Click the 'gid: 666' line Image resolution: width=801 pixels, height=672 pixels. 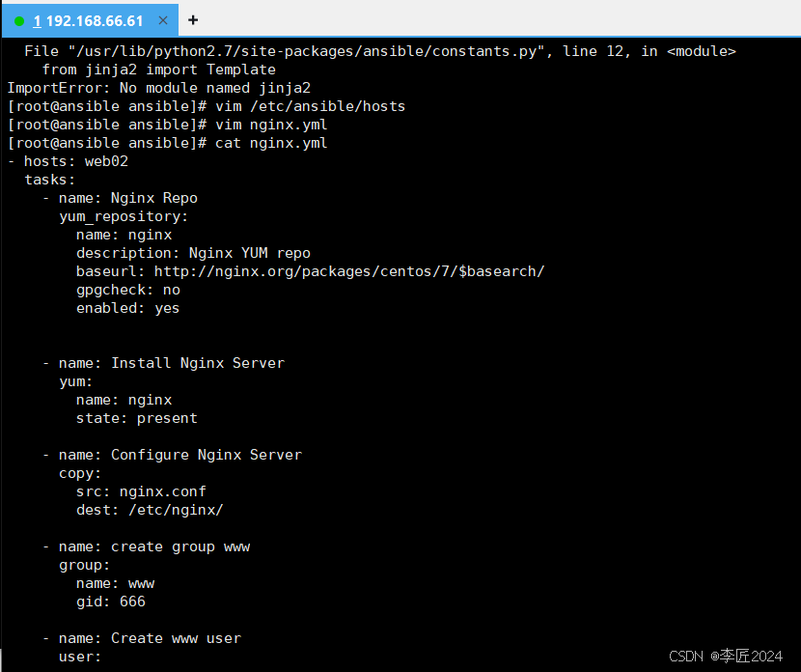point(111,602)
